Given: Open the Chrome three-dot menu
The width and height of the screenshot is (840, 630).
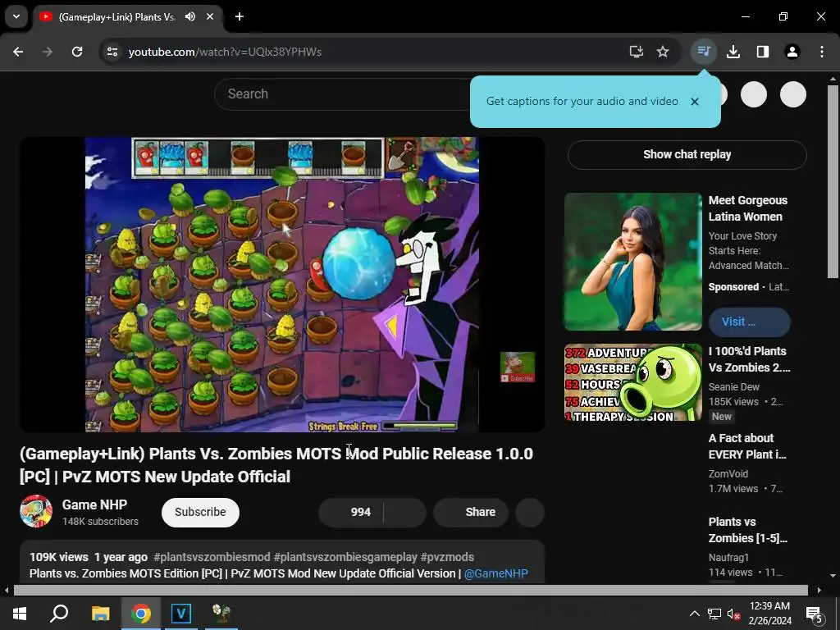Looking at the screenshot, I should [x=822, y=52].
